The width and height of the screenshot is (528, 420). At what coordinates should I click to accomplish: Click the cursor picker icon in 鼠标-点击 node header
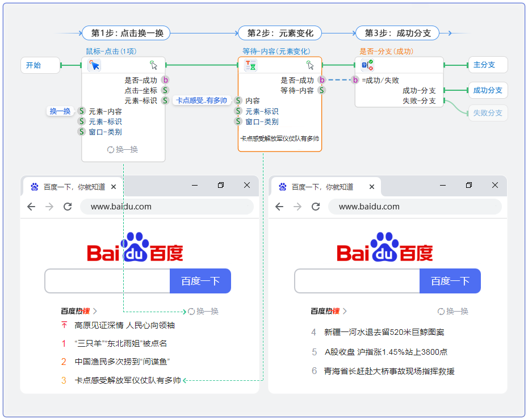point(154,65)
